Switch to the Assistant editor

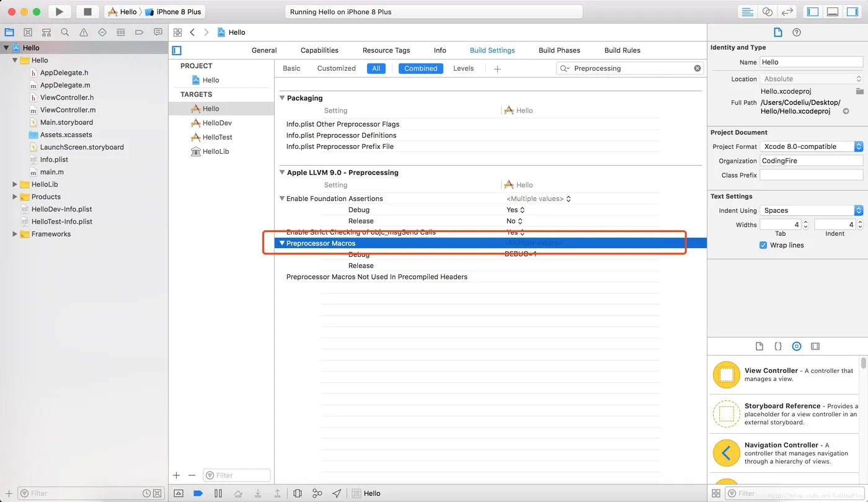tap(768, 12)
